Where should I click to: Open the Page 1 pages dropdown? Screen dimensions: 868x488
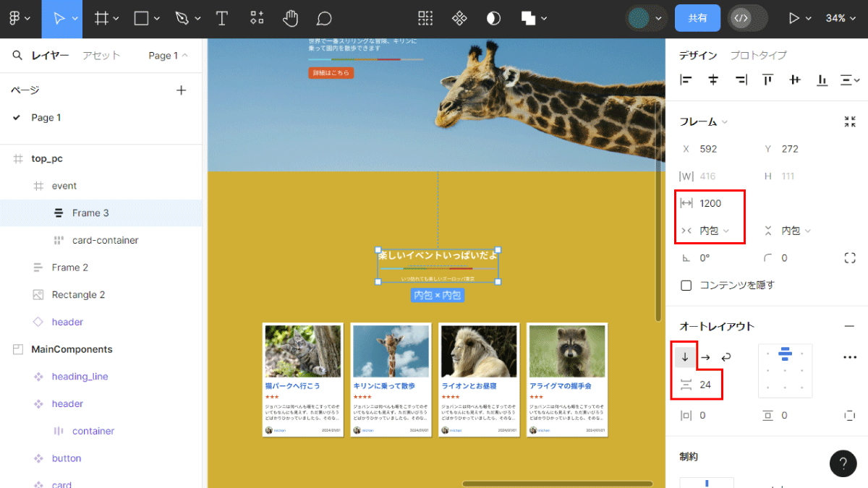168,56
